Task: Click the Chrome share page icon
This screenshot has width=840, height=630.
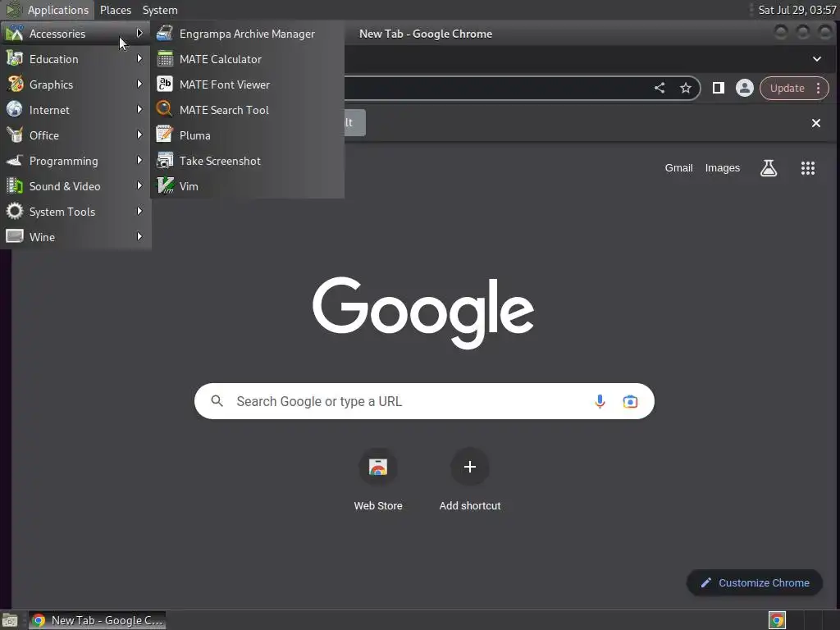Action: tap(660, 88)
